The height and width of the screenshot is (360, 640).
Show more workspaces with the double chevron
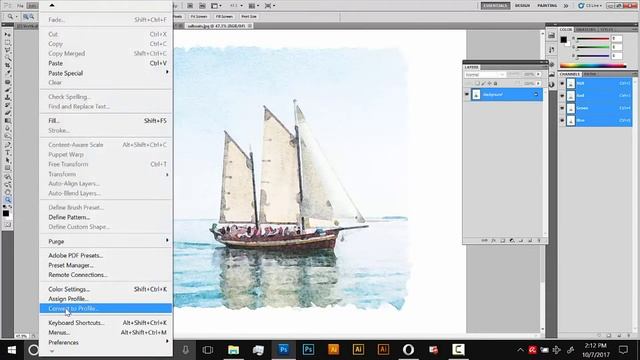(566, 6)
